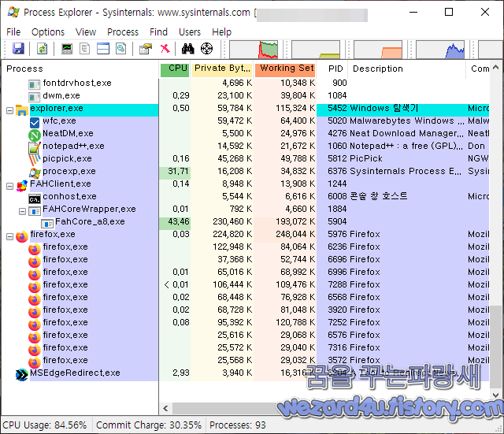The image size is (504, 434).
Task: Click the explorer.exe folder icon
Action: [21, 110]
